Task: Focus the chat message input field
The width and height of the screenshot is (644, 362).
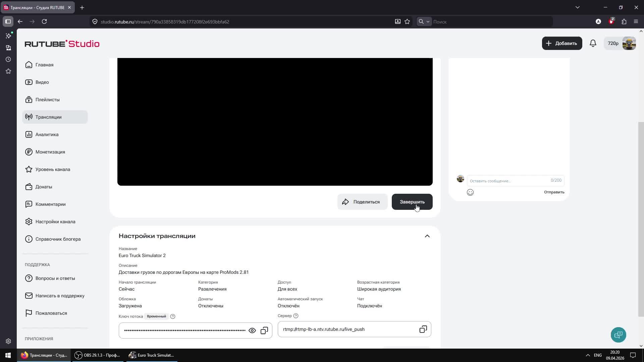Action: (x=508, y=181)
